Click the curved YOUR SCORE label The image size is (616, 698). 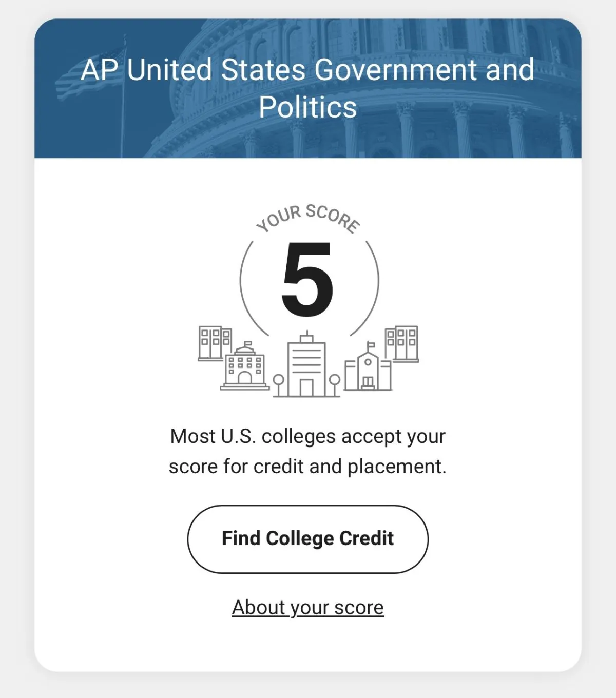click(x=308, y=219)
